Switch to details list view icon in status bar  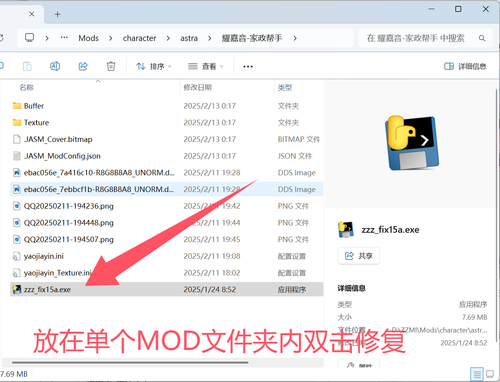pos(477,374)
